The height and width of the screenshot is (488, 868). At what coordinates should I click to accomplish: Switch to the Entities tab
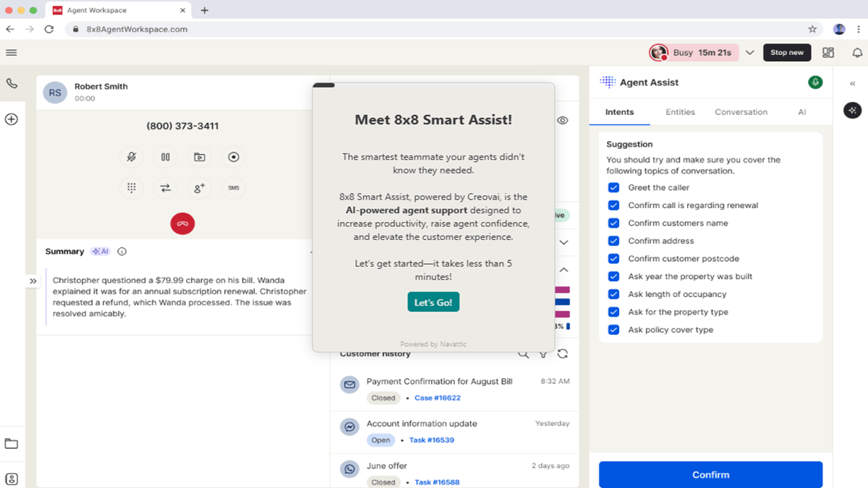[680, 112]
